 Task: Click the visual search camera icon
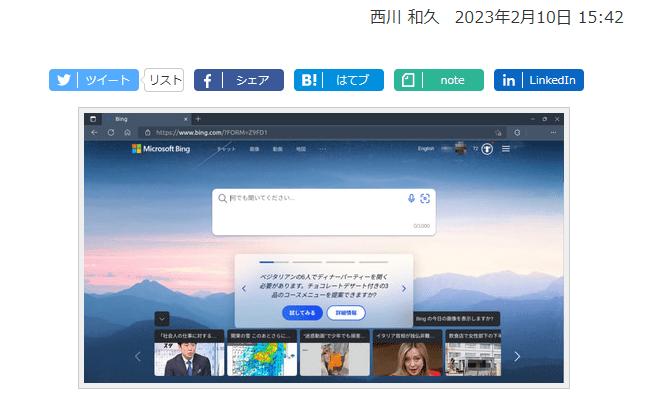(425, 198)
